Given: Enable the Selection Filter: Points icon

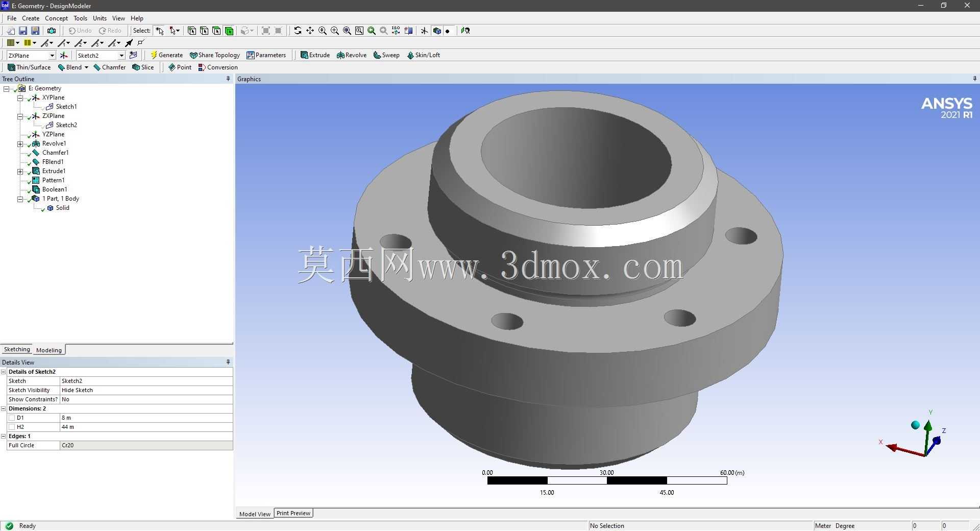Looking at the screenshot, I should point(192,31).
